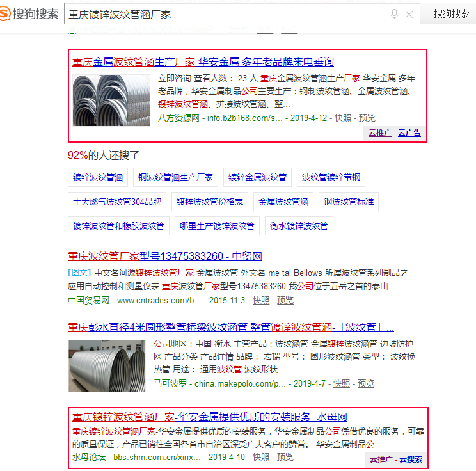Select related search 十大燃气波纹管304品牌
476x471 pixels.
pyautogui.click(x=117, y=202)
